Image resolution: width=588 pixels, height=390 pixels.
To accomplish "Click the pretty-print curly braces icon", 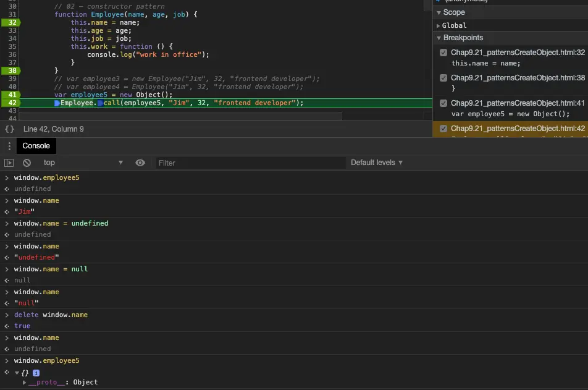I will coord(9,129).
